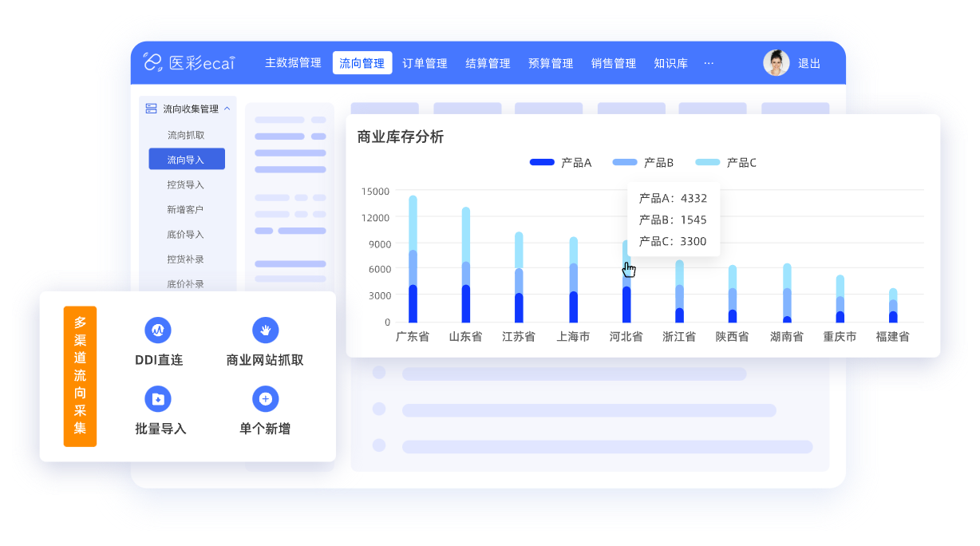Select 新增客户 in the sidebar
Image resolution: width=980 pixels, height=546 pixels.
pyautogui.click(x=186, y=209)
